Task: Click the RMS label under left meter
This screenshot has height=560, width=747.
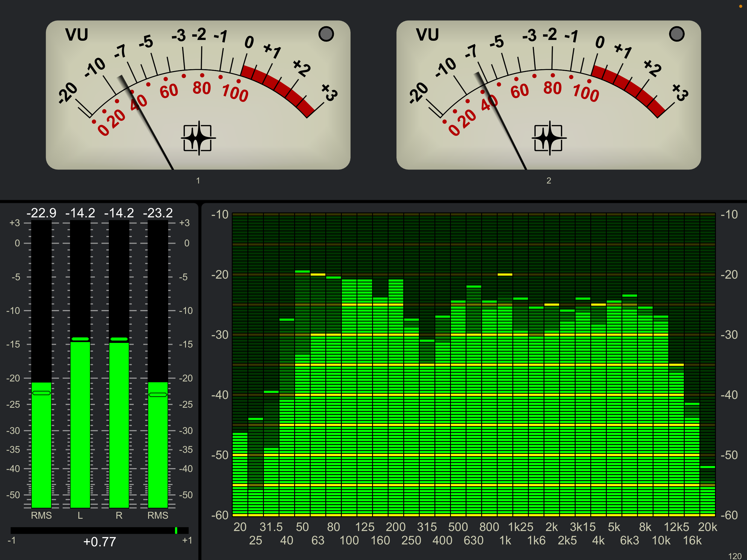Action: (41, 515)
